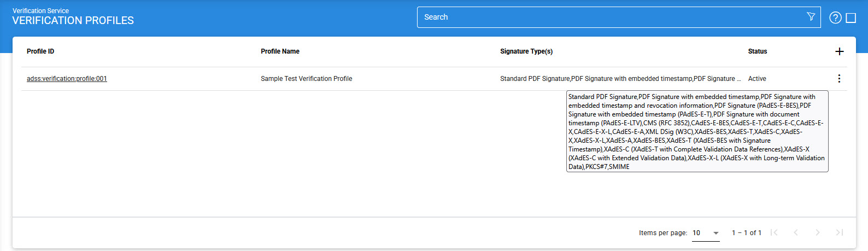This screenshot has width=868, height=251.
Task: Open the help question mark icon
Action: [x=835, y=17]
